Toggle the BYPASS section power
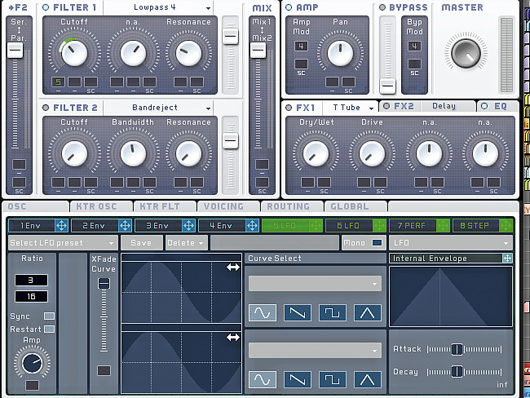The height and width of the screenshot is (398, 530). tap(382, 7)
